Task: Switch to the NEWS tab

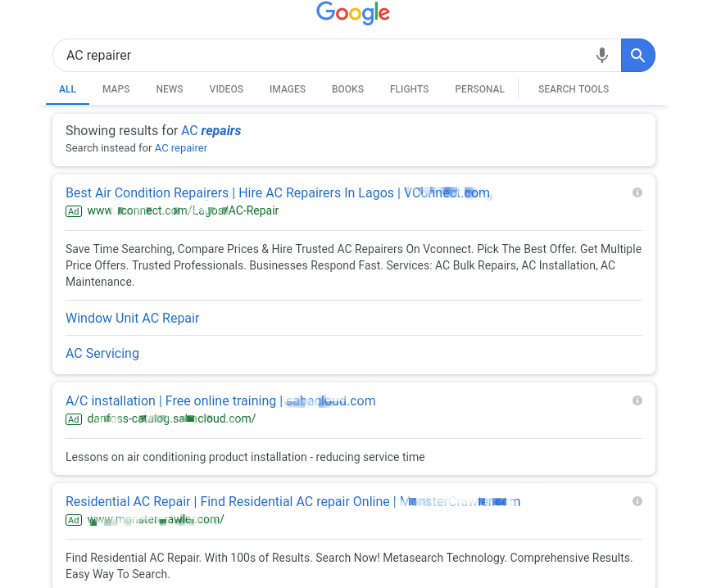Action: pos(170,89)
